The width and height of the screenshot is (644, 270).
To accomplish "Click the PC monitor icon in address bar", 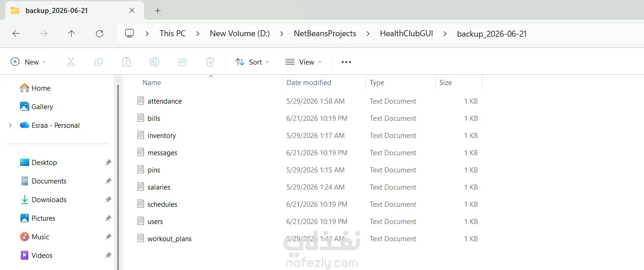I will (x=129, y=33).
